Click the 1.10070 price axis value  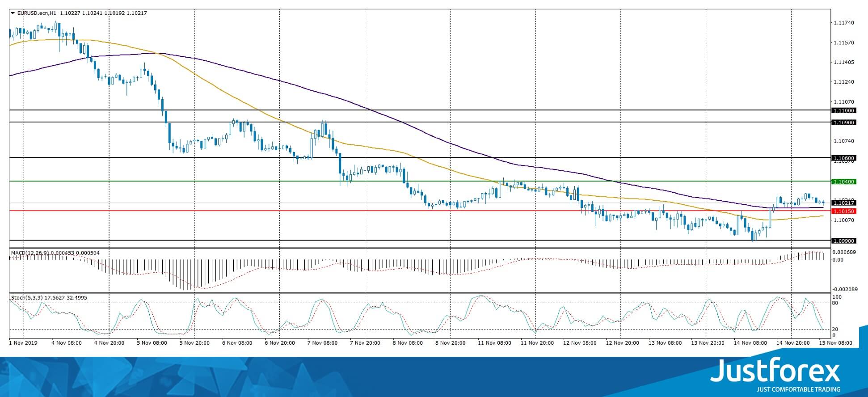tap(843, 220)
